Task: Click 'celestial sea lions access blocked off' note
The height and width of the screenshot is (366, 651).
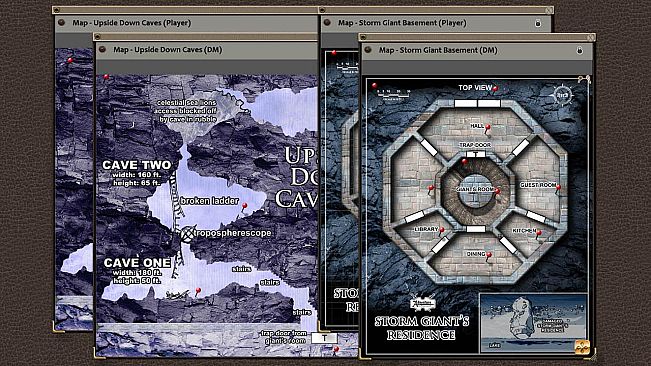Action: point(186,111)
